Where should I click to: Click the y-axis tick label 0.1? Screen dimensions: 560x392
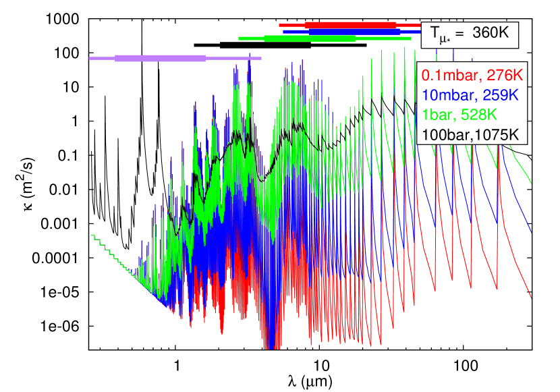68,156
